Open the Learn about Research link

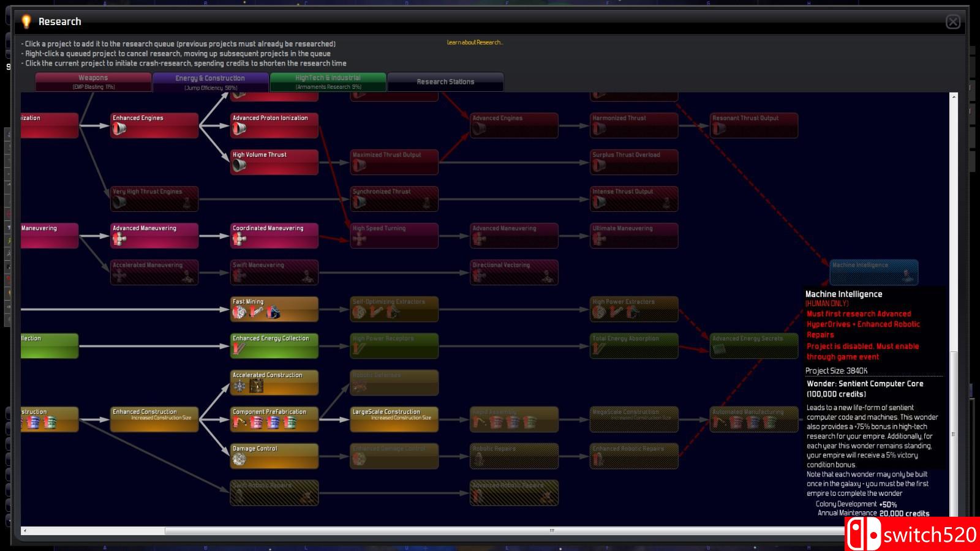475,42
